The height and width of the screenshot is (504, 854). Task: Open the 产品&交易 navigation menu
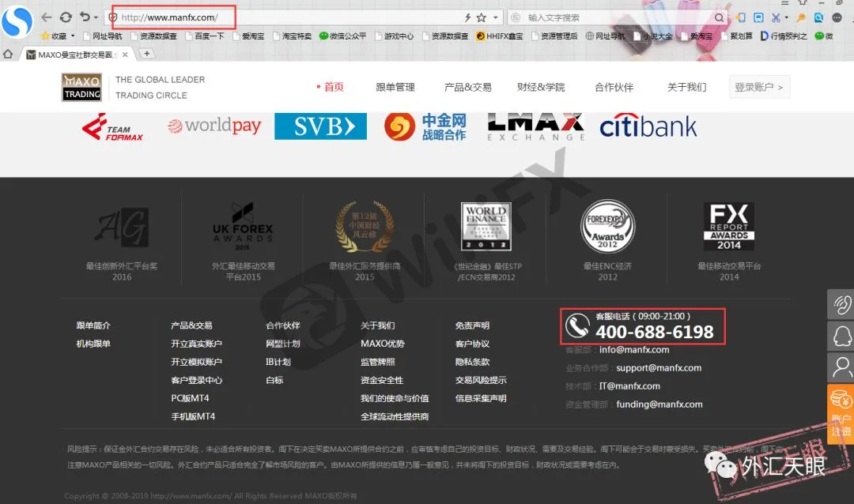[x=468, y=87]
